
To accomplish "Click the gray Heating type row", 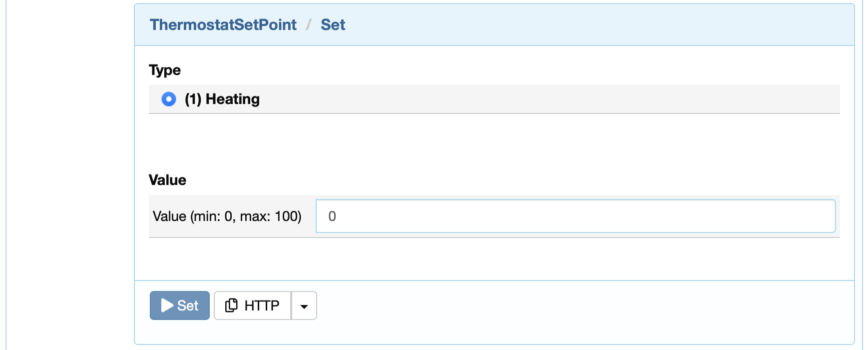I will point(494,99).
